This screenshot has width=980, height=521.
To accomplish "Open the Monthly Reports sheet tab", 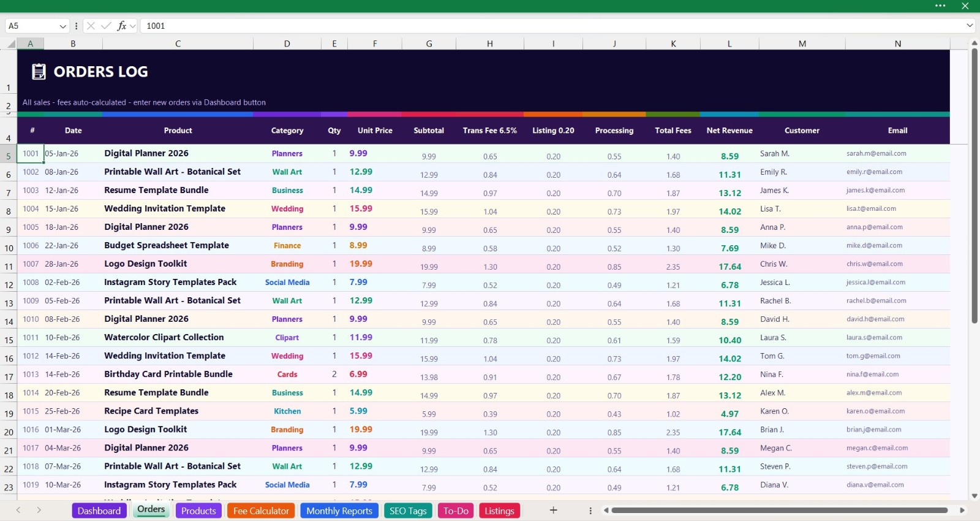I will (x=339, y=511).
